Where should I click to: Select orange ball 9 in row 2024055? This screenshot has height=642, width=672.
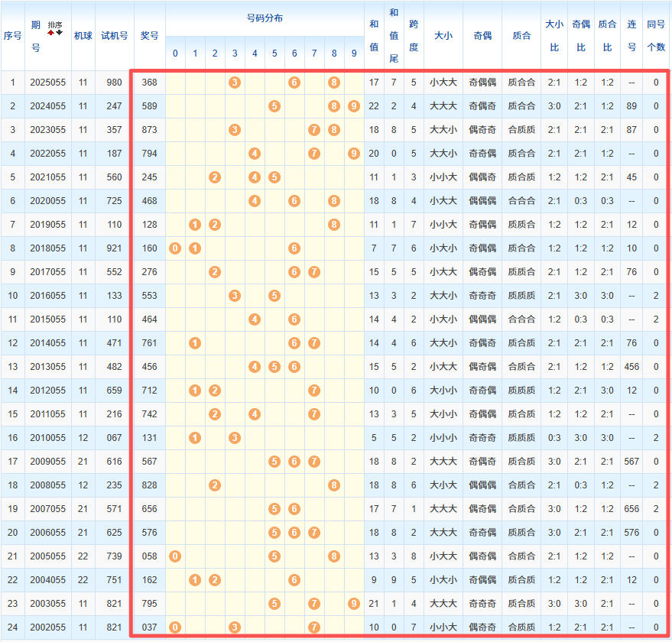point(353,106)
